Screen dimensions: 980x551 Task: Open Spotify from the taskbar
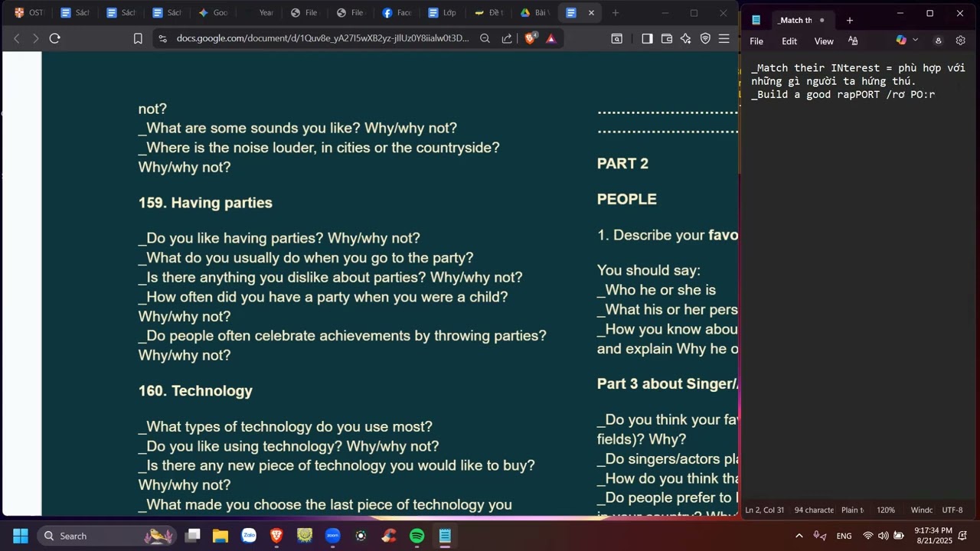(416, 536)
